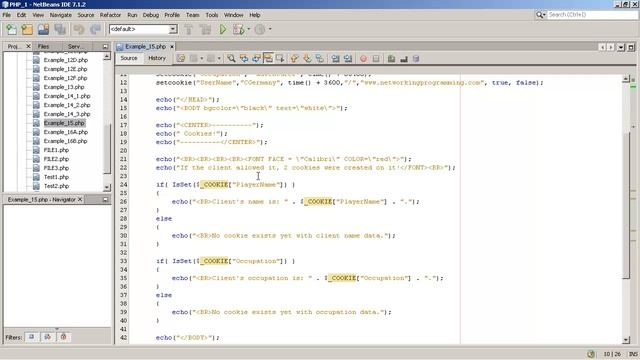The height and width of the screenshot is (360, 640).
Task: Toggle second Navigator filter button
Action: click(x=47, y=337)
